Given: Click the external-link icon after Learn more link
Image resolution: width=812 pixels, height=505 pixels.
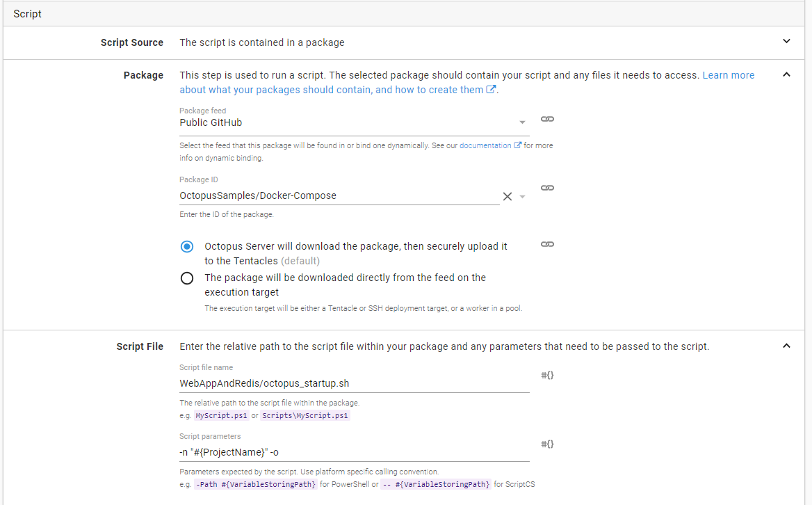Looking at the screenshot, I should [x=491, y=90].
